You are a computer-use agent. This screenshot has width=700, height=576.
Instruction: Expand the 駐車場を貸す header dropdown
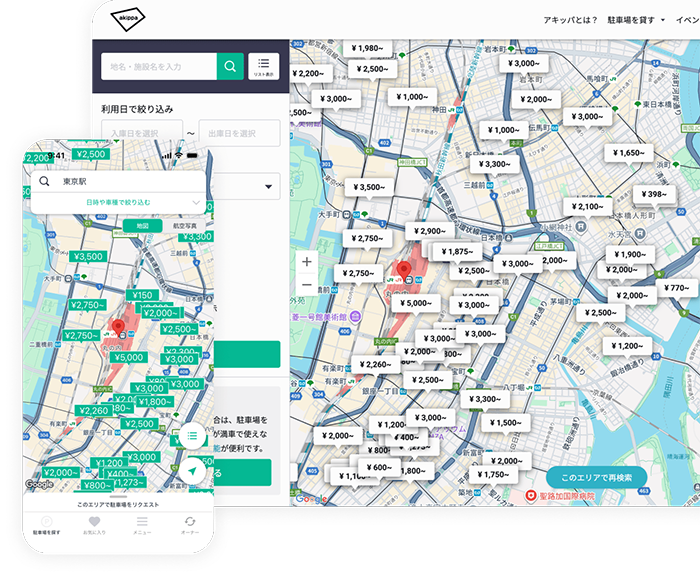tap(636, 20)
